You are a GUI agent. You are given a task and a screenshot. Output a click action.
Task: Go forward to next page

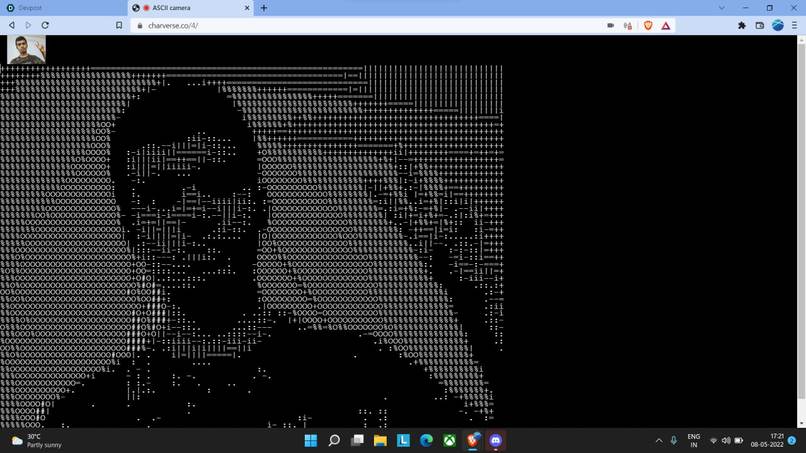point(28,25)
